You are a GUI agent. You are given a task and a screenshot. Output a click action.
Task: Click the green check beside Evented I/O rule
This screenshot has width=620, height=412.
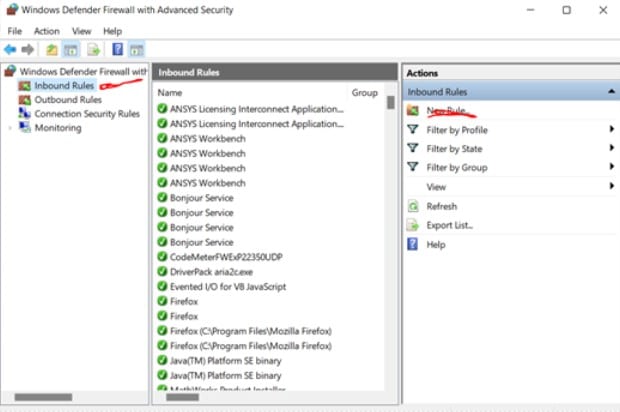162,286
